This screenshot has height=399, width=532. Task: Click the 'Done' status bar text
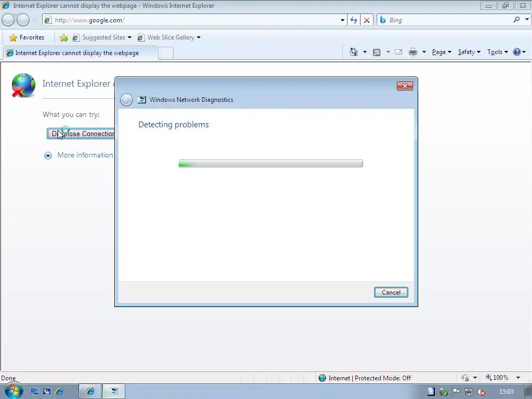[x=8, y=378]
